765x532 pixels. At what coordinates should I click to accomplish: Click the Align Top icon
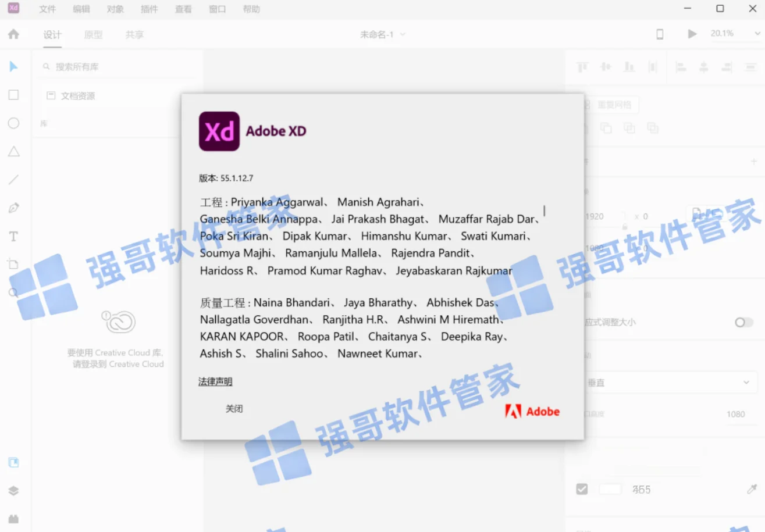[x=582, y=67]
